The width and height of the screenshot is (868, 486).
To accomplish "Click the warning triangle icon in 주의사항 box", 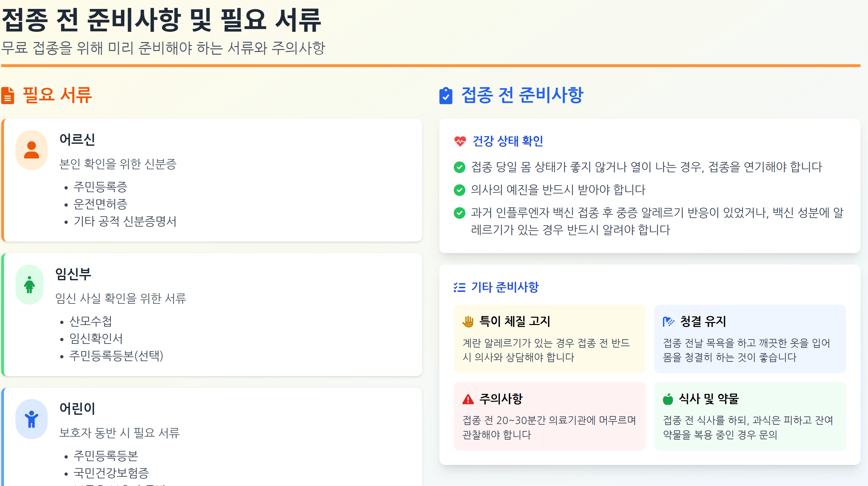I will point(469,400).
